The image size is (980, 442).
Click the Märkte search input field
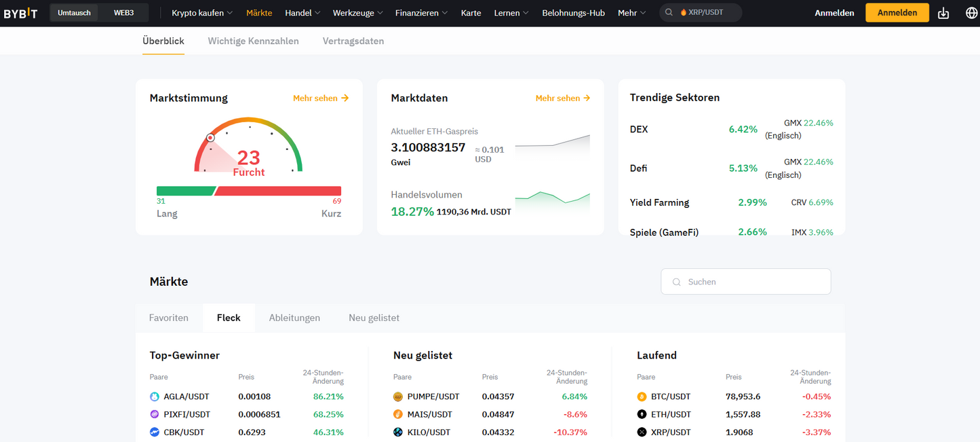click(746, 281)
